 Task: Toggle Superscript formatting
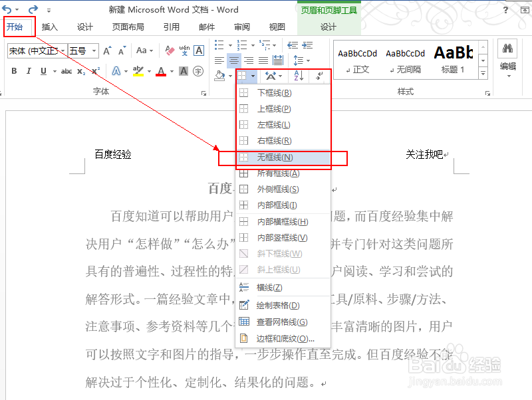coord(96,71)
